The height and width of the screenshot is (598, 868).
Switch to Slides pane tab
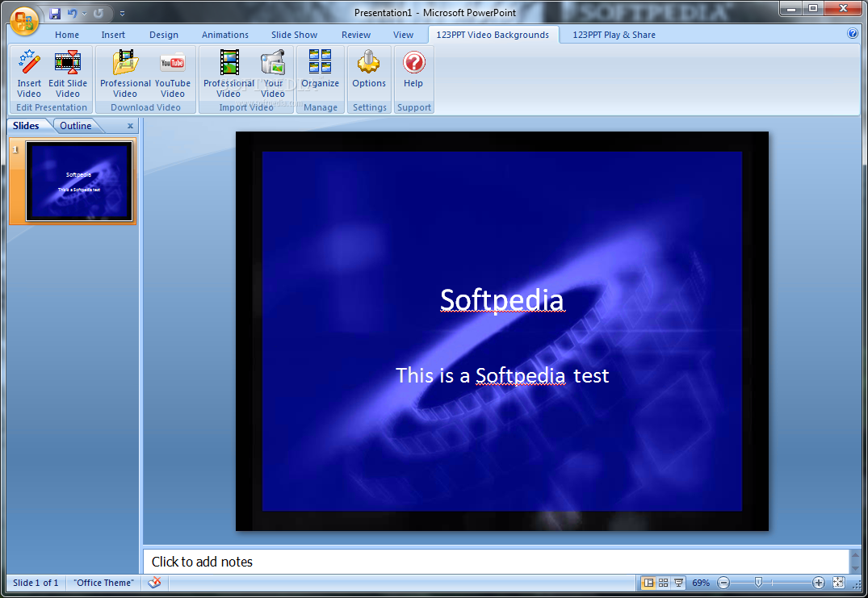pos(26,126)
